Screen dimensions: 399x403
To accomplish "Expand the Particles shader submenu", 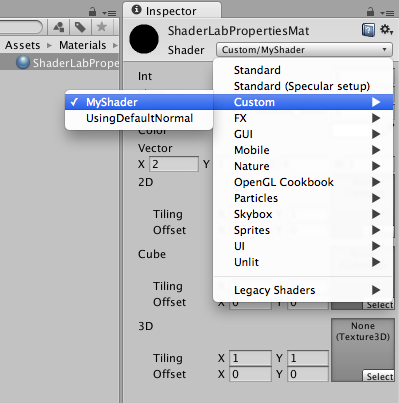I will click(x=303, y=198).
